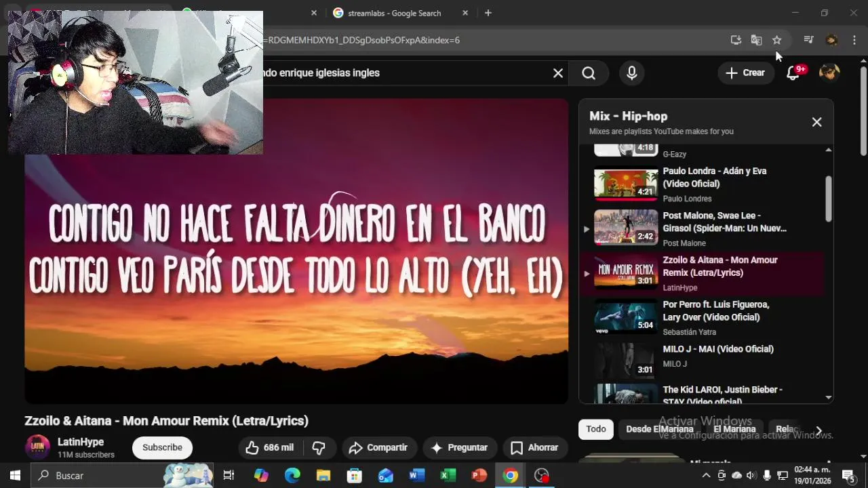Open a new Chrome tab

coord(488,13)
